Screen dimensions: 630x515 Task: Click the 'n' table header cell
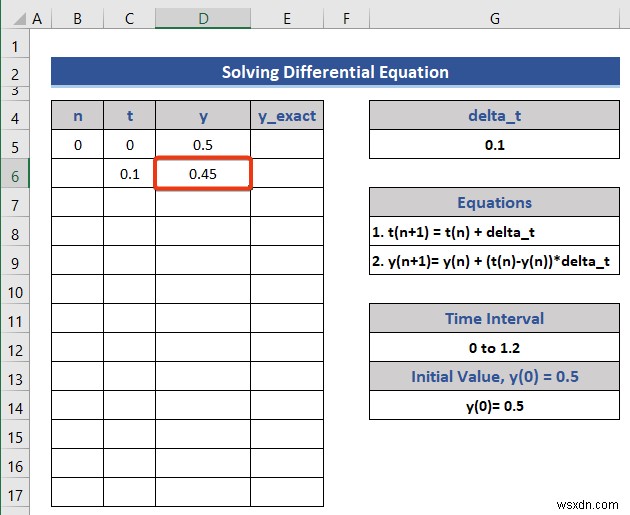pos(78,115)
